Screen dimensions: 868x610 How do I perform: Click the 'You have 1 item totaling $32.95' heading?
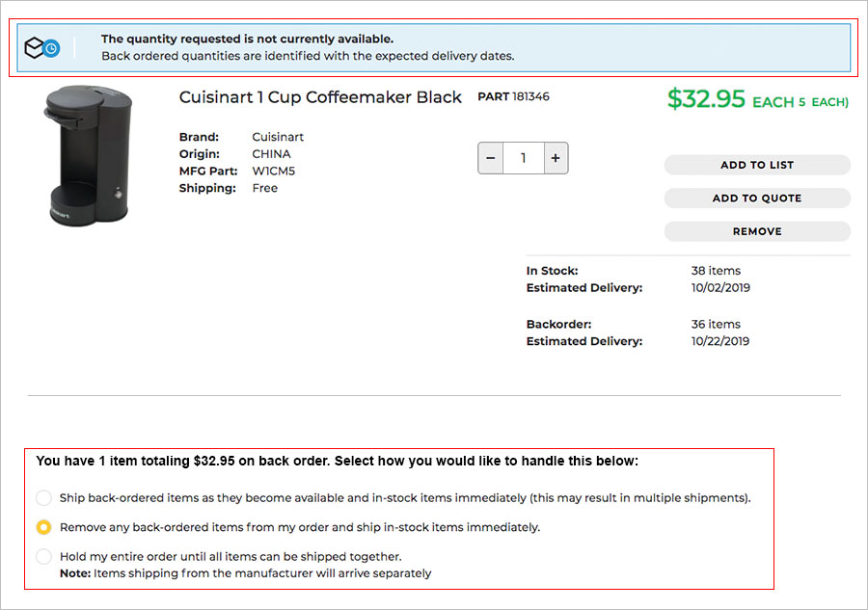(337, 461)
